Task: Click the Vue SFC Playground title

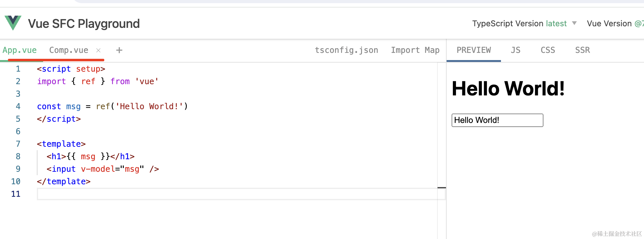Action: (x=84, y=23)
